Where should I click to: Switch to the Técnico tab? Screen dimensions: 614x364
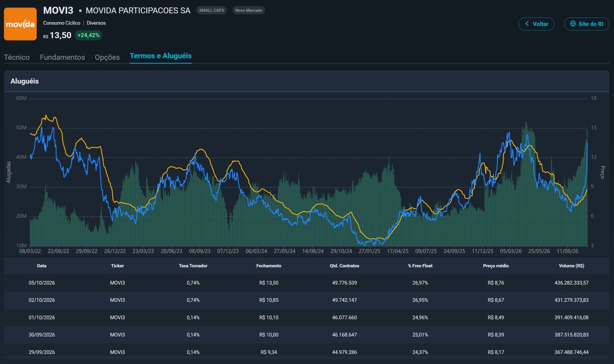[x=17, y=57]
